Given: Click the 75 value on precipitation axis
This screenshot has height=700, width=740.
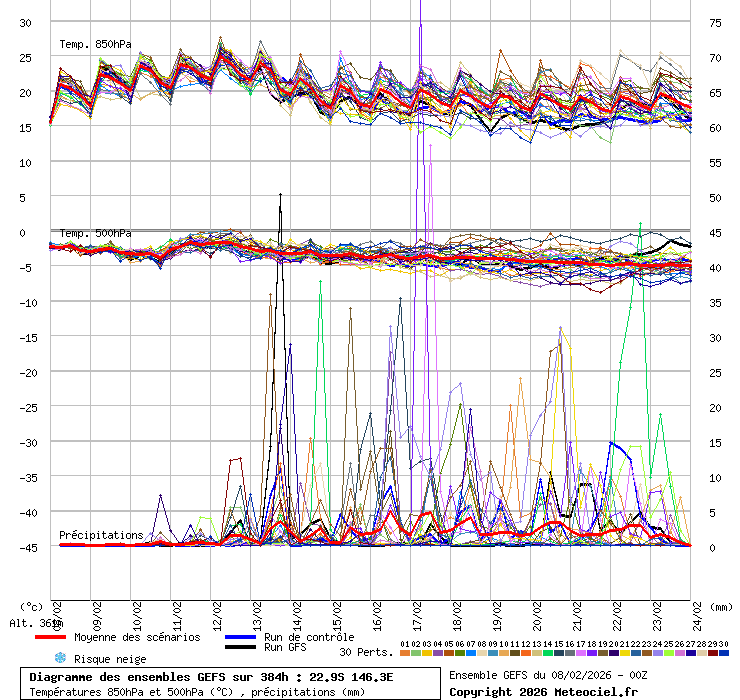Looking at the screenshot, I should [716, 22].
